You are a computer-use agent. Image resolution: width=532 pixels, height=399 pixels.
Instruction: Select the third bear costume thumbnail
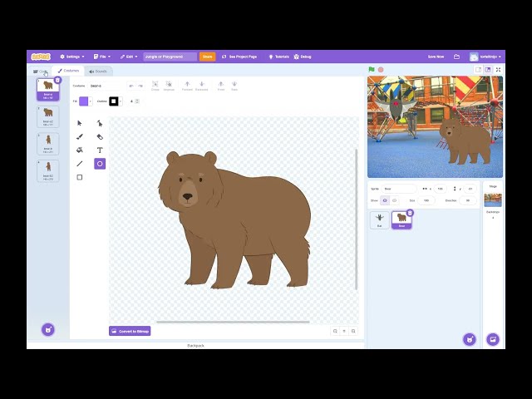(48, 144)
